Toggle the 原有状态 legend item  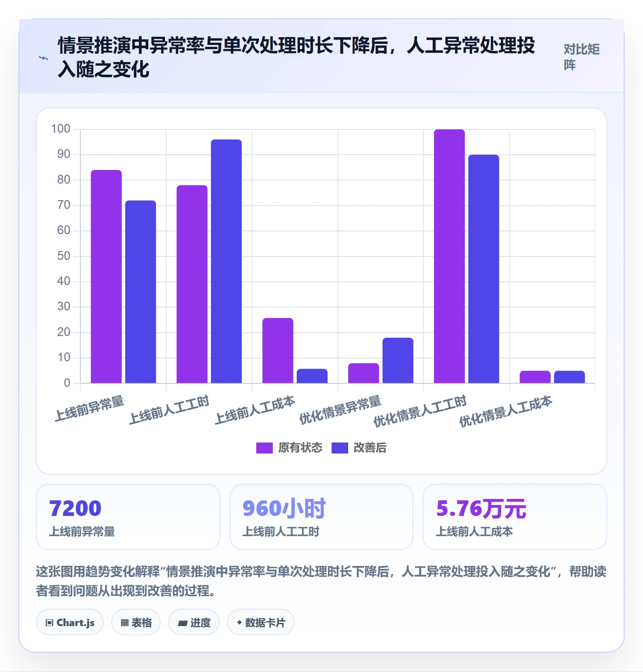pyautogui.click(x=289, y=448)
